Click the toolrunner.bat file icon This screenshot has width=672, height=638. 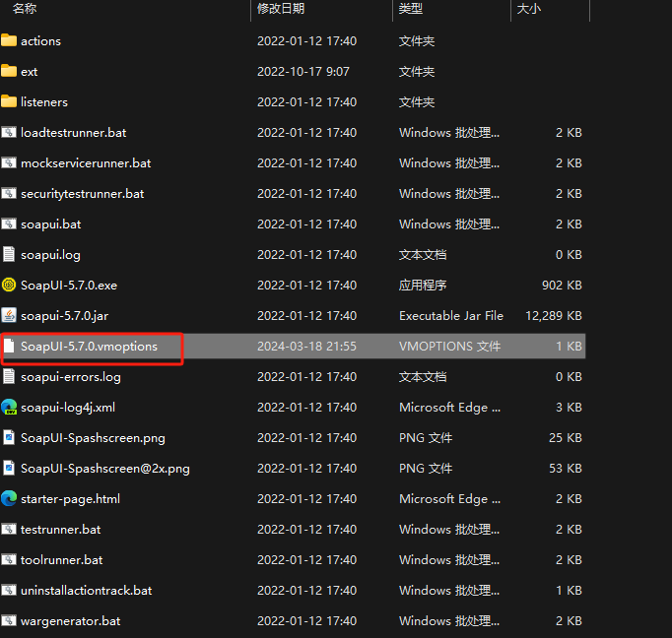point(9,559)
